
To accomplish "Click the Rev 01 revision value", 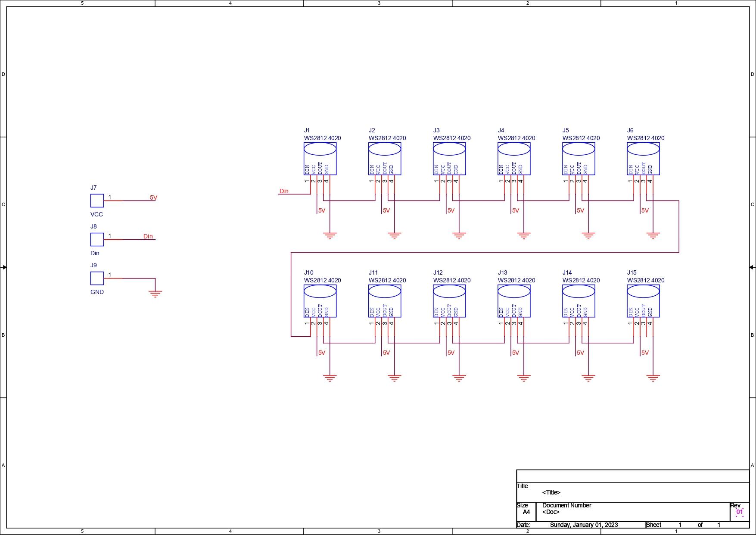I will pos(740,512).
